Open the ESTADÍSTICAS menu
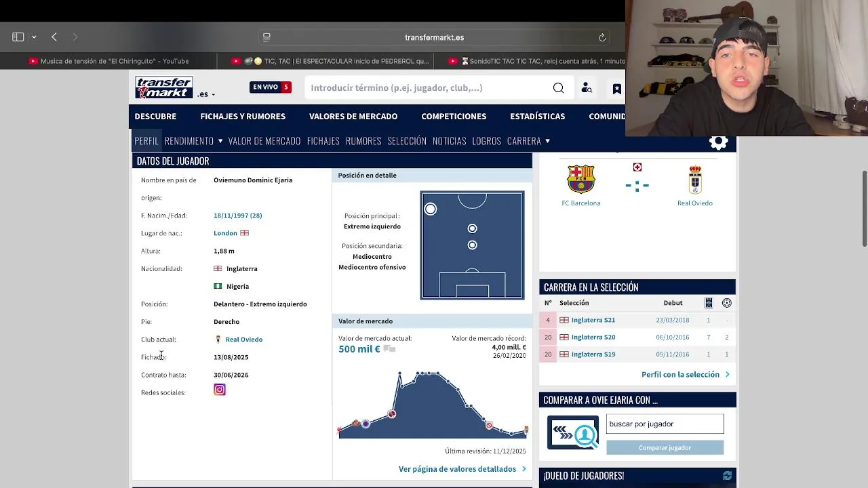 pos(537,117)
